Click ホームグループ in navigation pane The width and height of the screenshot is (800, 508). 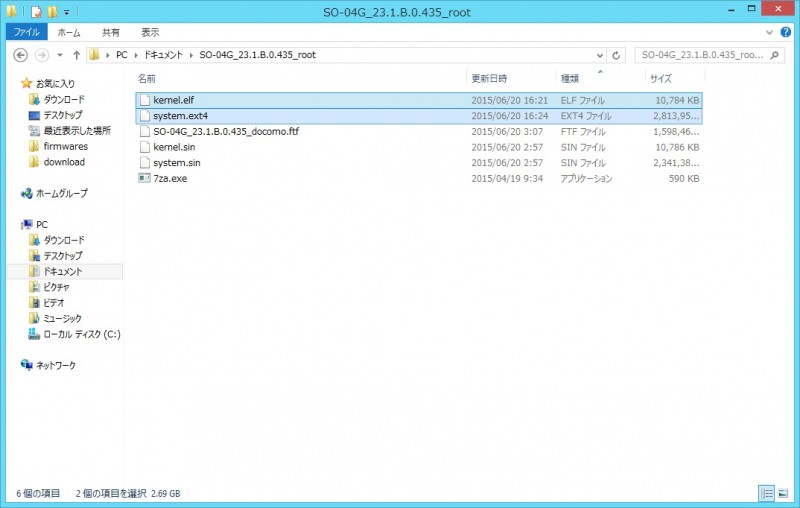(x=61, y=193)
